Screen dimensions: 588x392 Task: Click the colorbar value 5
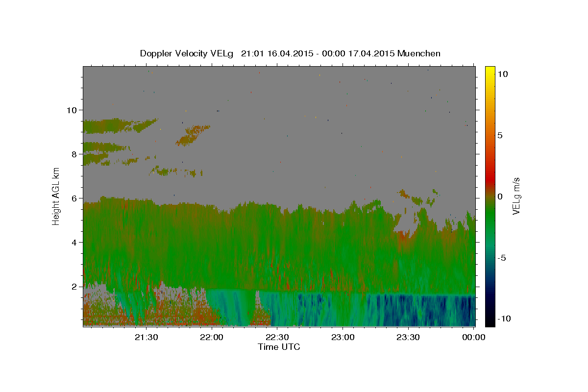click(x=500, y=135)
